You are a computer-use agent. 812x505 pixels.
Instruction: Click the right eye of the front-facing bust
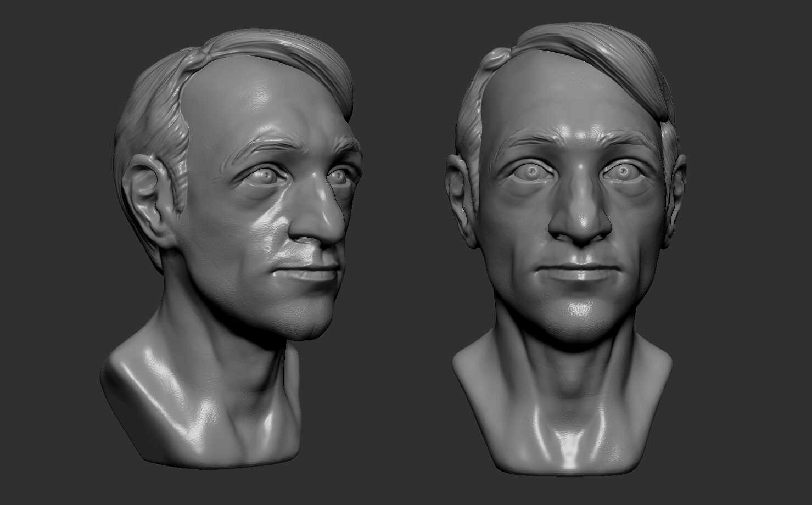coord(623,171)
